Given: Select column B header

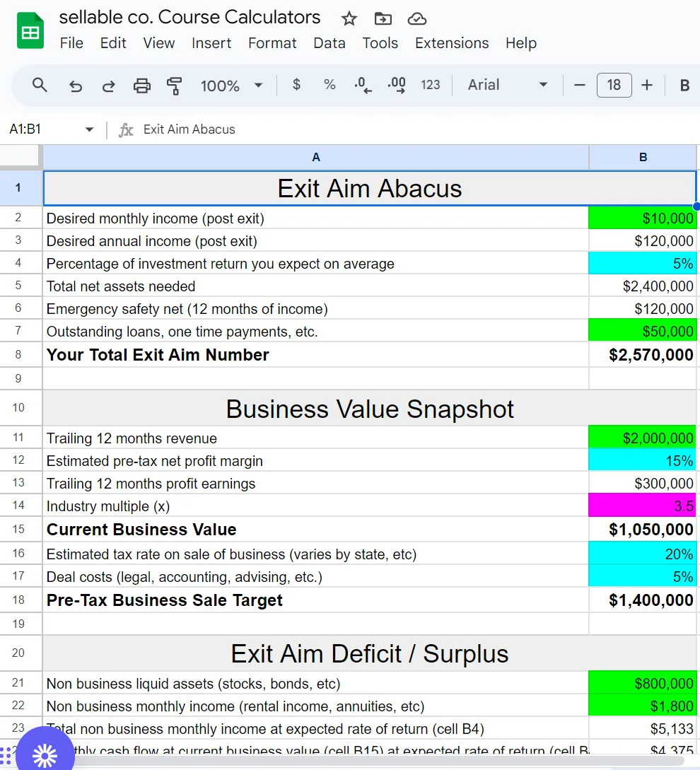Looking at the screenshot, I should point(643,157).
